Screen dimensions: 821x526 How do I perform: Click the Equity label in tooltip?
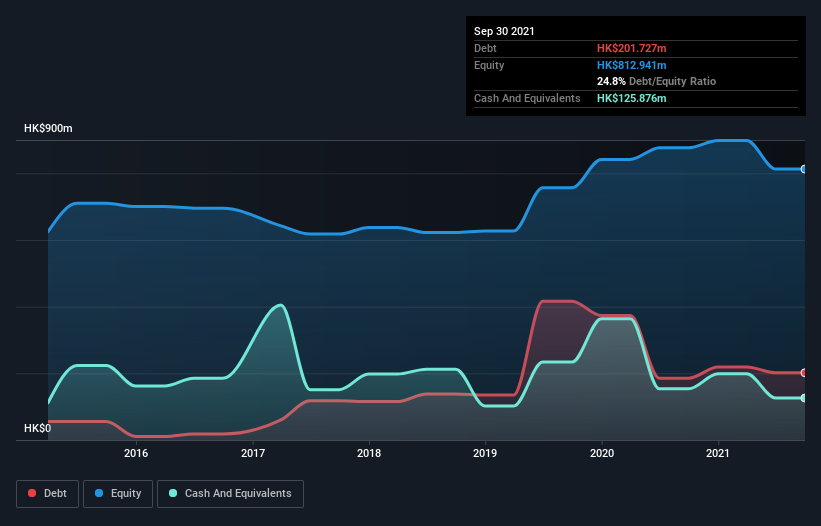[489, 65]
